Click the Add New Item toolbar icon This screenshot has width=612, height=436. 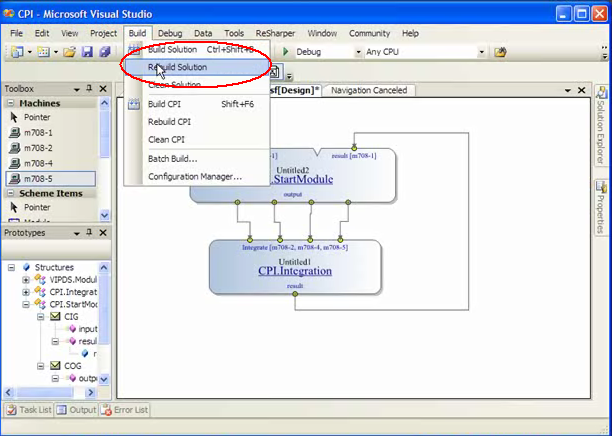pos(43,52)
